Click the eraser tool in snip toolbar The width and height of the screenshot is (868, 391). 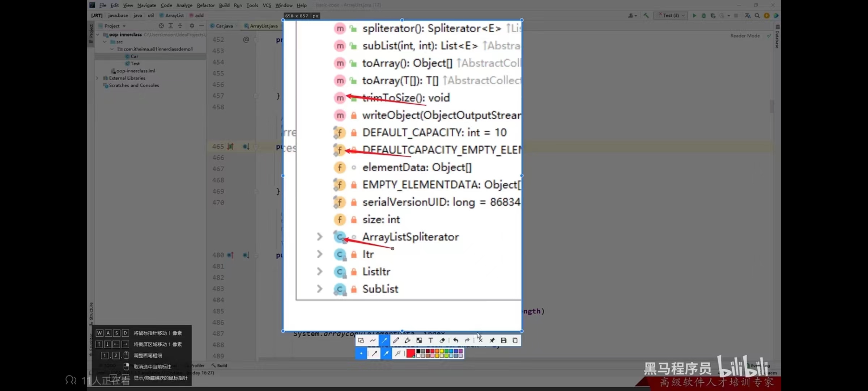(442, 340)
